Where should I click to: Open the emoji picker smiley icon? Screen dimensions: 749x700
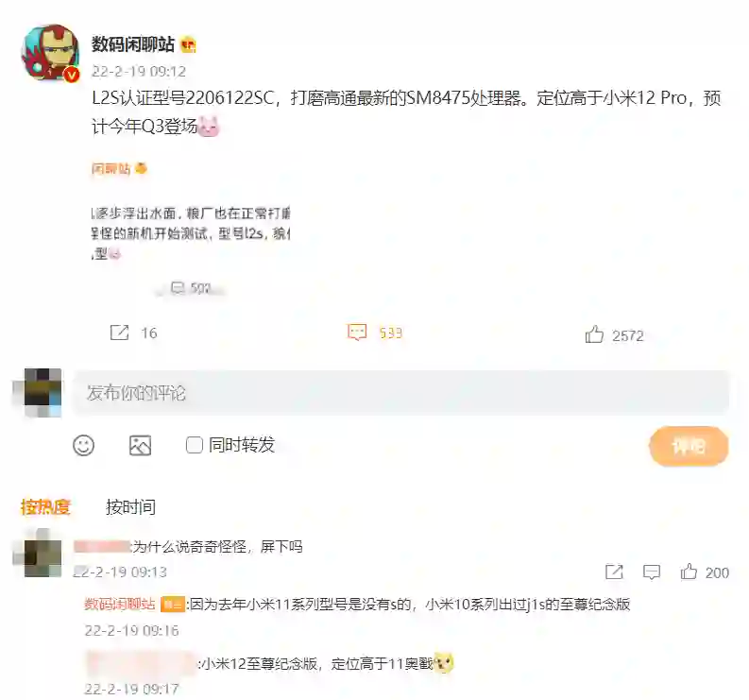point(84,445)
